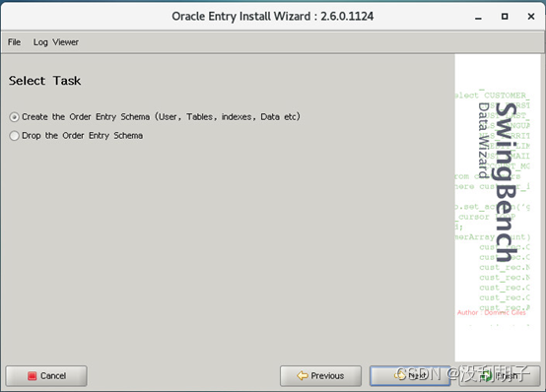
Task: Click the Finish button
Action: pyautogui.click(x=500, y=375)
